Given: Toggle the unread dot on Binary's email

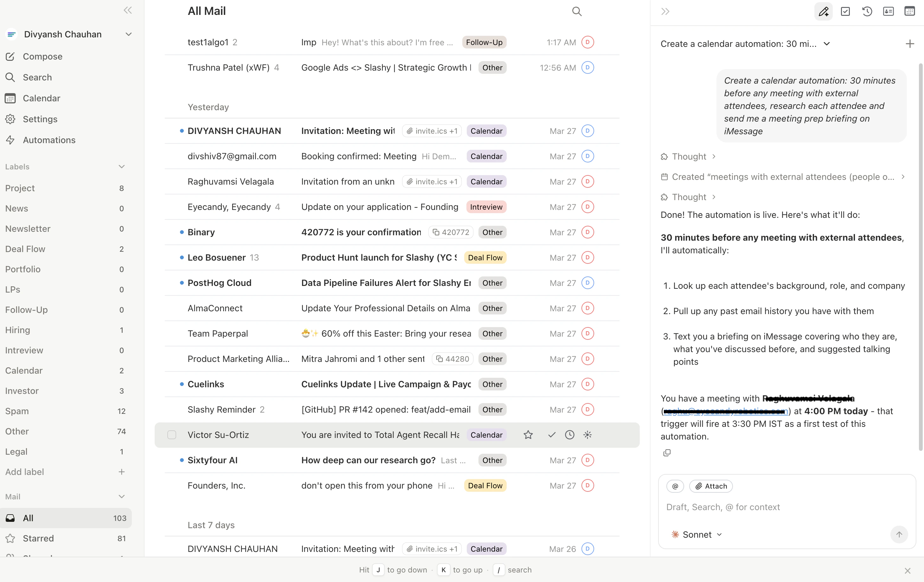Looking at the screenshot, I should (x=182, y=232).
